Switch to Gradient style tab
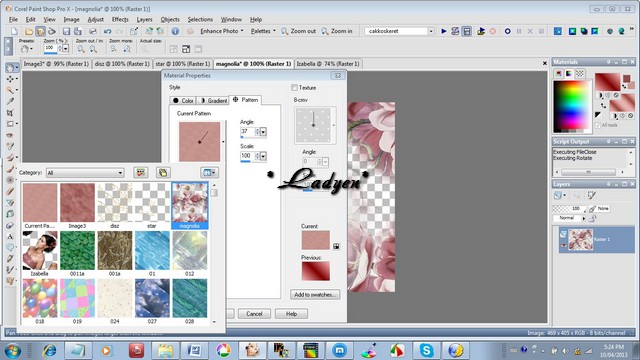 pos(213,100)
